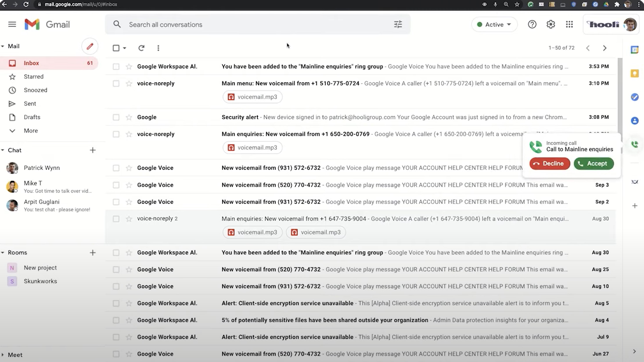This screenshot has width=644, height=362.
Task: Click the Get add-ons plus icon in side panel
Action: [x=635, y=206]
